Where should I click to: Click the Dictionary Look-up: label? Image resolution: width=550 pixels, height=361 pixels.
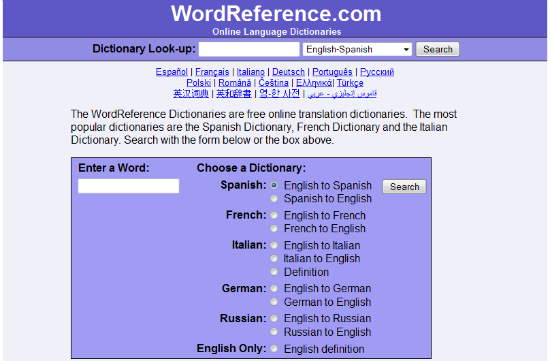pos(144,49)
